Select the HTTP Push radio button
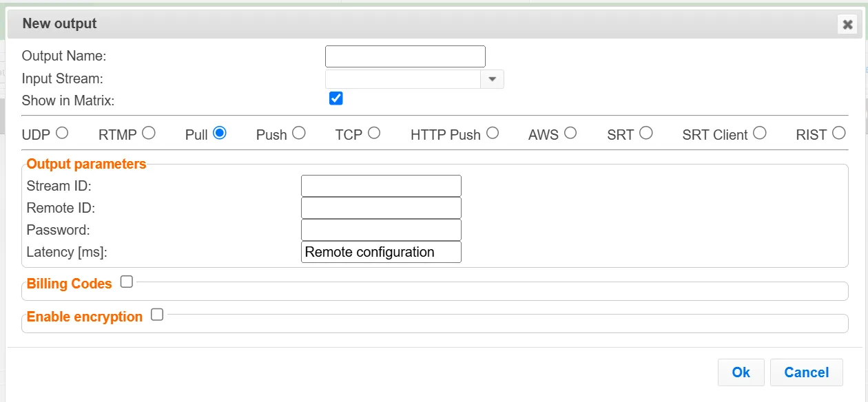The image size is (868, 402). [493, 133]
